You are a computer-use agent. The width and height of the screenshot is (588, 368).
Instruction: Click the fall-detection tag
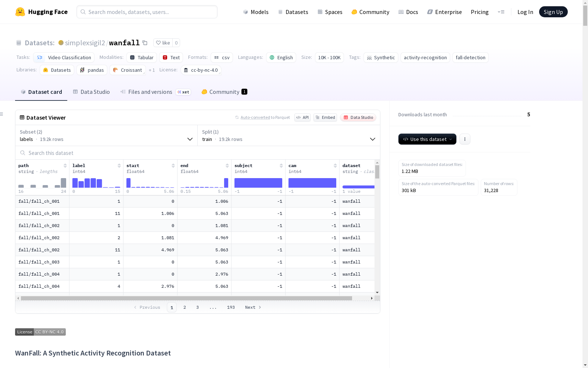click(470, 57)
